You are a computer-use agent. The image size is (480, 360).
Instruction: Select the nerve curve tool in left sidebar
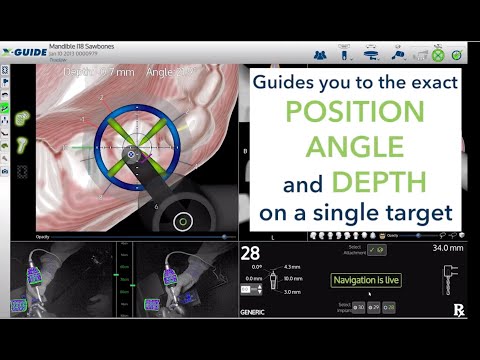[x=5, y=133]
